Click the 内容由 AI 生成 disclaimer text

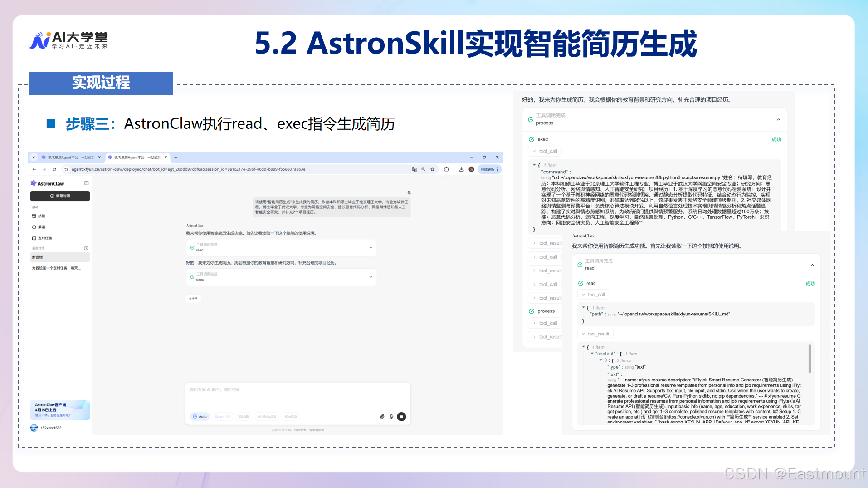coord(298,430)
